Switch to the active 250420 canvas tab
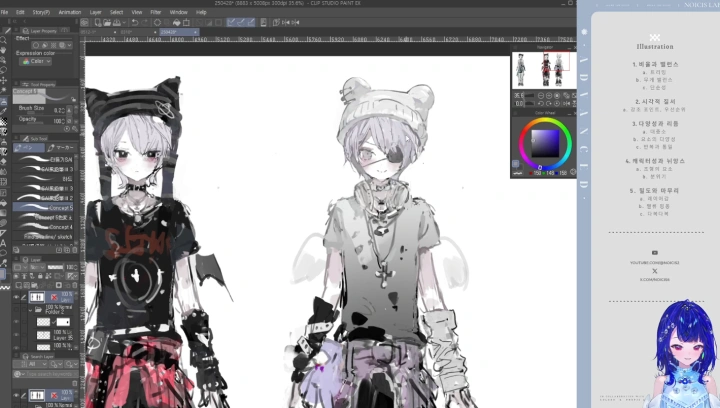 click(179, 32)
